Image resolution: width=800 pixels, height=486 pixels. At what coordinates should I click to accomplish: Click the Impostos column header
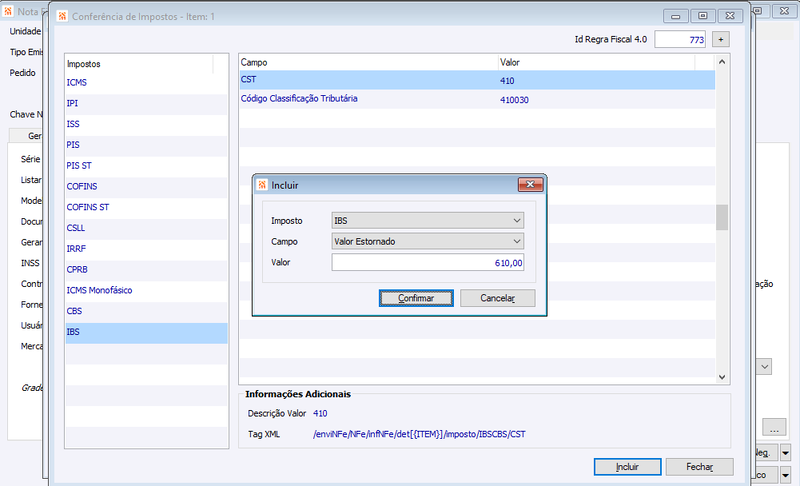click(x=139, y=64)
